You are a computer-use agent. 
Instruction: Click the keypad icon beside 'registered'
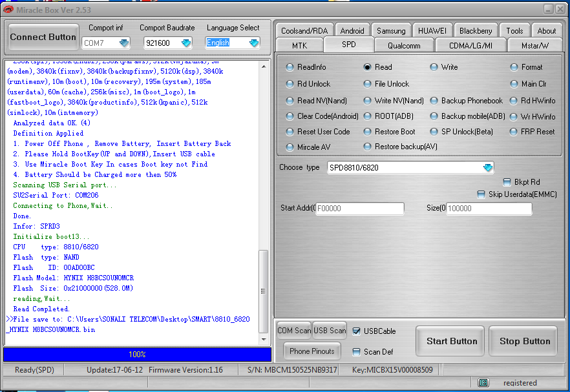483,382
